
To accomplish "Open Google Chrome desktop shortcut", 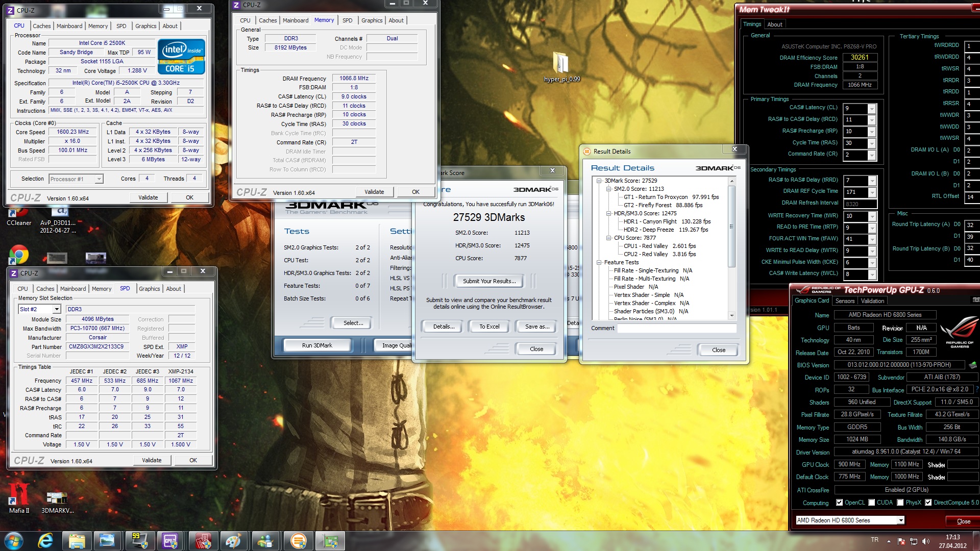I will (19, 255).
